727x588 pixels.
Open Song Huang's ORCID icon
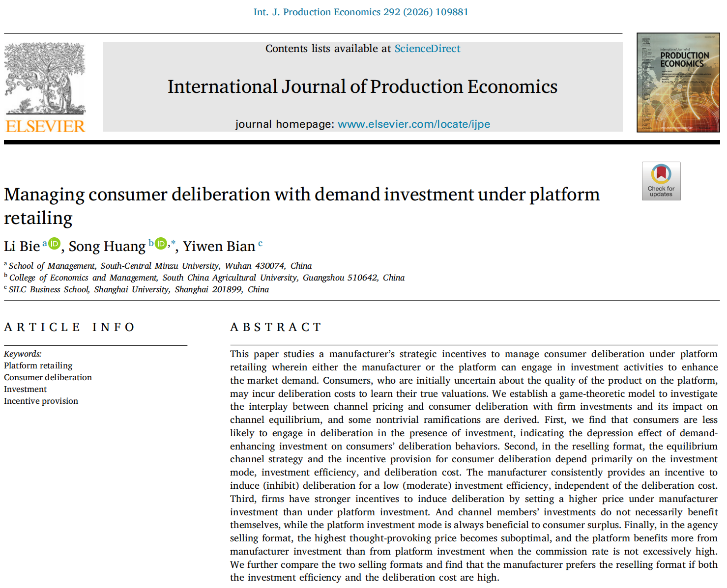(161, 243)
